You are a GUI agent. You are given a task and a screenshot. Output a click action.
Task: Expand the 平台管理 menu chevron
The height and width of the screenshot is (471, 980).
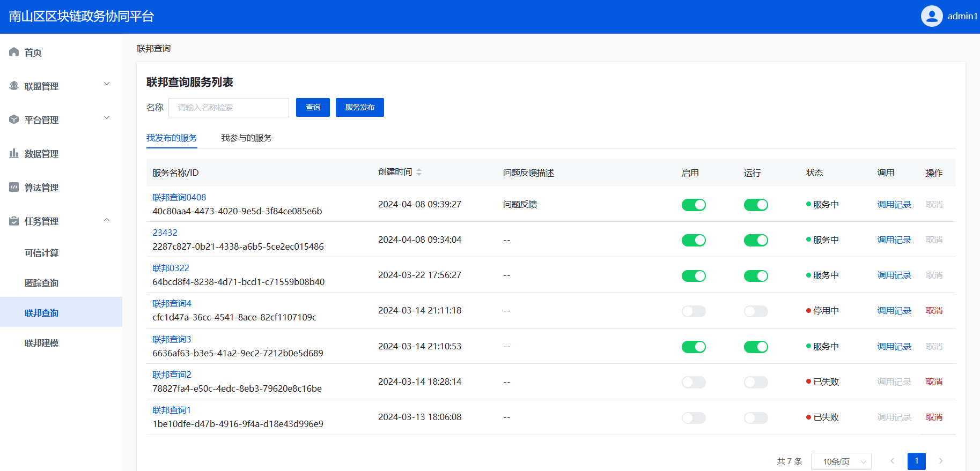[107, 117]
